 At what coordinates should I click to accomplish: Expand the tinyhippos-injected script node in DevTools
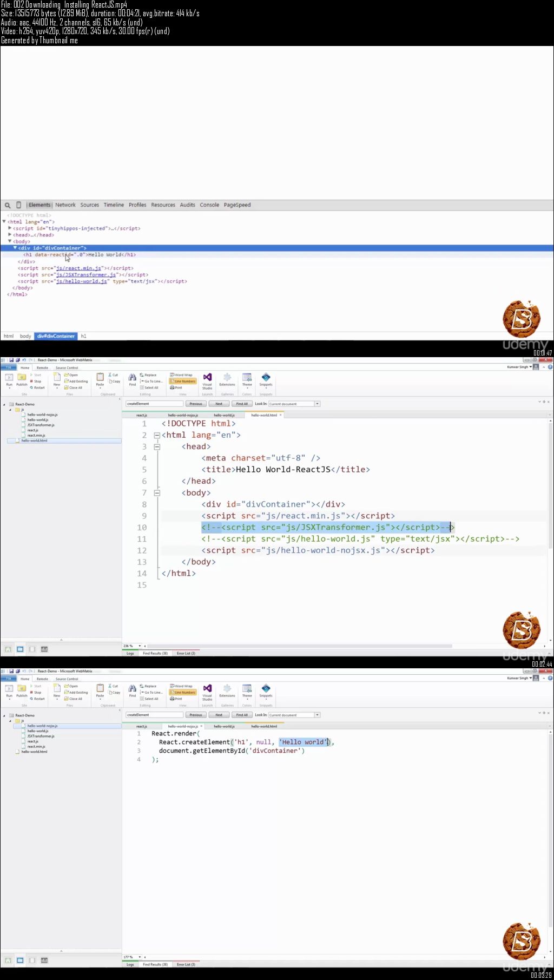[10, 228]
